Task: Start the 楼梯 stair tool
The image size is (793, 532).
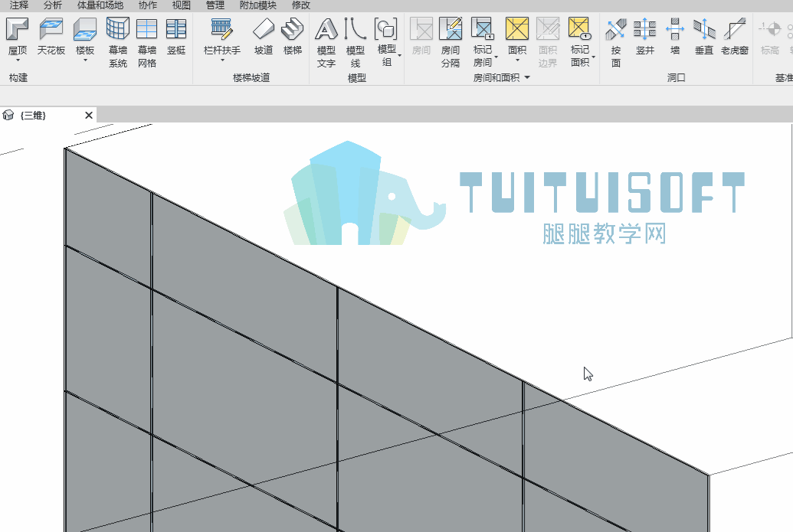Action: click(293, 37)
